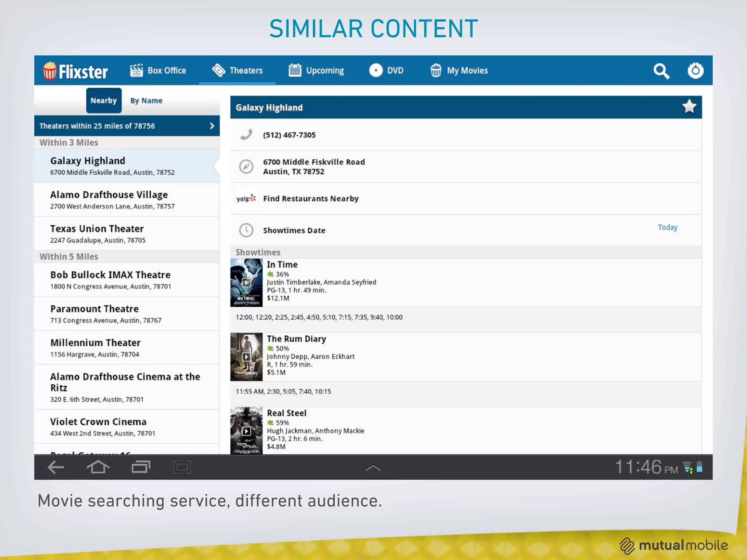Image resolution: width=747 pixels, height=560 pixels.
Task: Open the In Time movie title
Action: pyautogui.click(x=282, y=264)
